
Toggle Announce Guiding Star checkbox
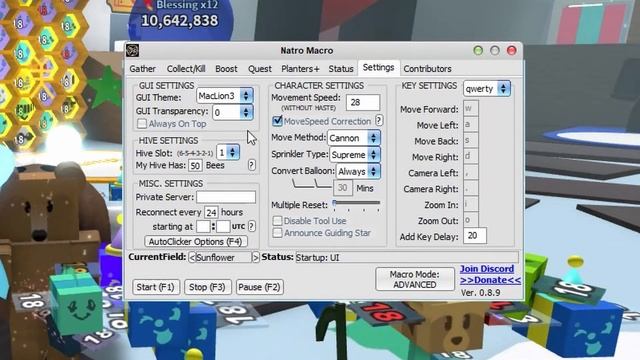pyautogui.click(x=278, y=233)
